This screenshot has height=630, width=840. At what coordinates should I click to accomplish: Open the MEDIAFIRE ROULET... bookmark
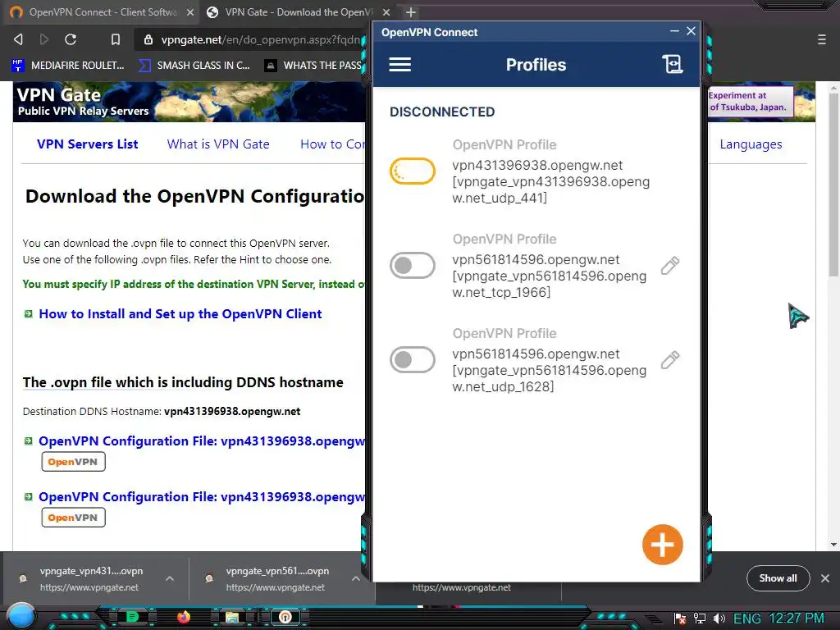(x=68, y=66)
